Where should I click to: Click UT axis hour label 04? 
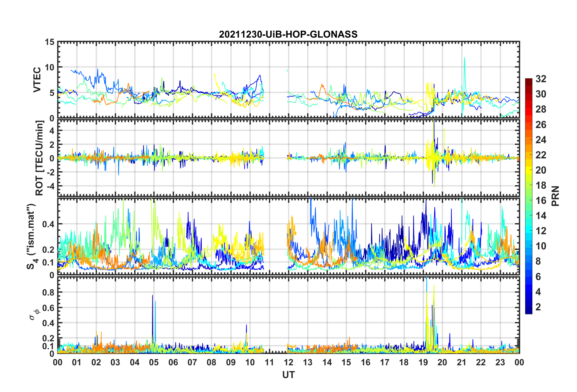(x=135, y=362)
